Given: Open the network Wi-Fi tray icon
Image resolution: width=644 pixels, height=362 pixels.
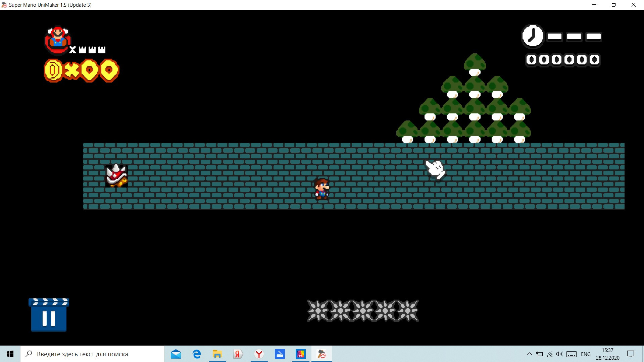Looking at the screenshot, I should tap(550, 354).
